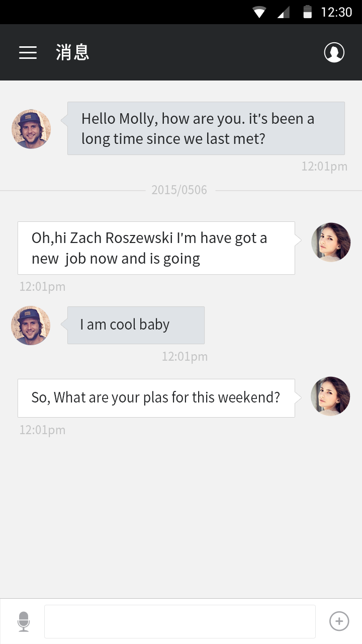Tap the microphone voice input icon
The image size is (362, 644).
tap(24, 621)
